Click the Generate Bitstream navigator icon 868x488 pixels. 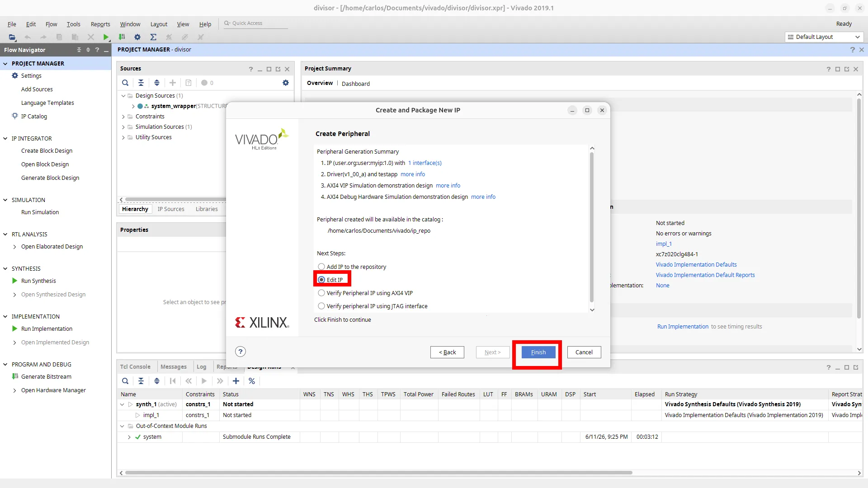15,376
